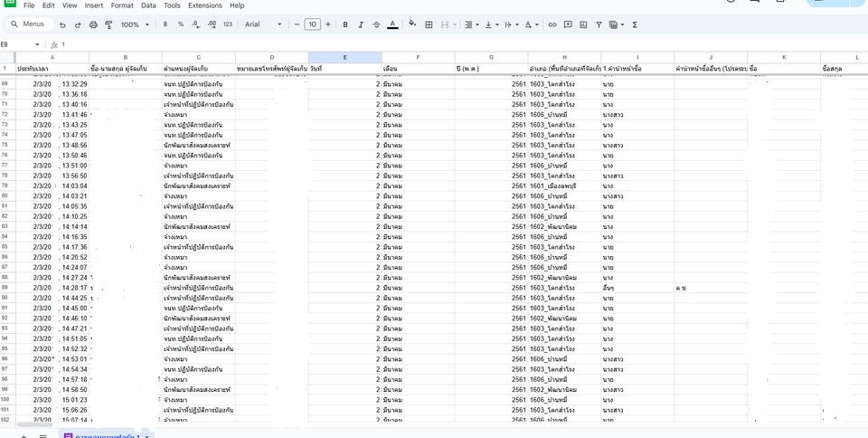Click Format as percent button

click(x=181, y=25)
